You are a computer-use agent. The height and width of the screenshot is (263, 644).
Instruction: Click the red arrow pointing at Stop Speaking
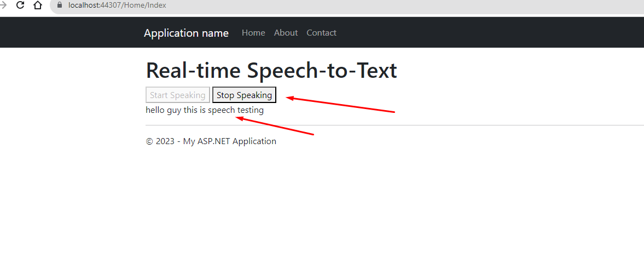point(340,105)
